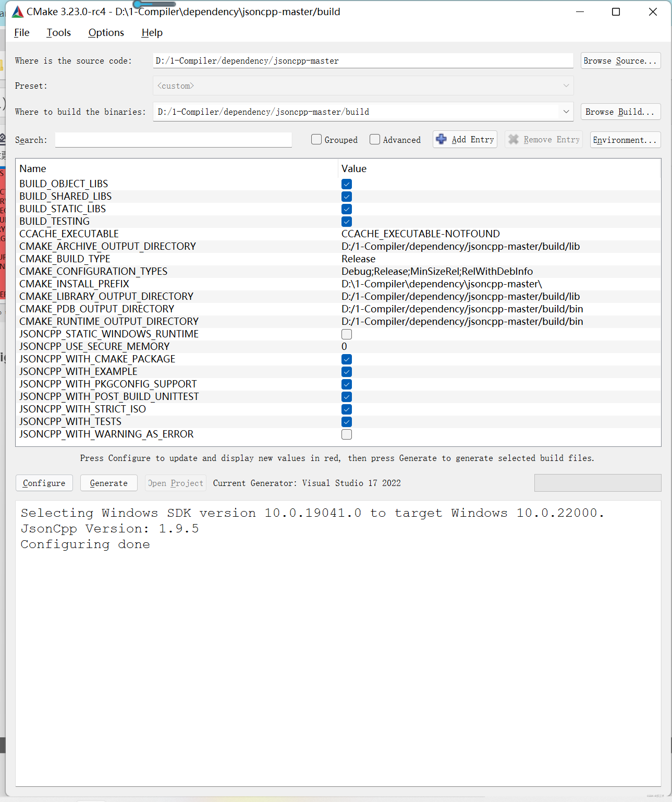Toggle JSONCPP_WITH_CMAKE_PACKAGE checkbox
This screenshot has width=672, height=802.
[347, 359]
